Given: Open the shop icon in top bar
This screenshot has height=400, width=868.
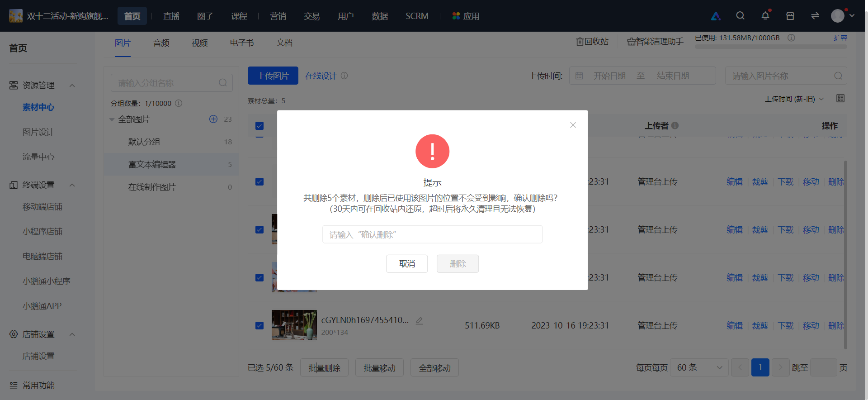Looking at the screenshot, I should [790, 16].
